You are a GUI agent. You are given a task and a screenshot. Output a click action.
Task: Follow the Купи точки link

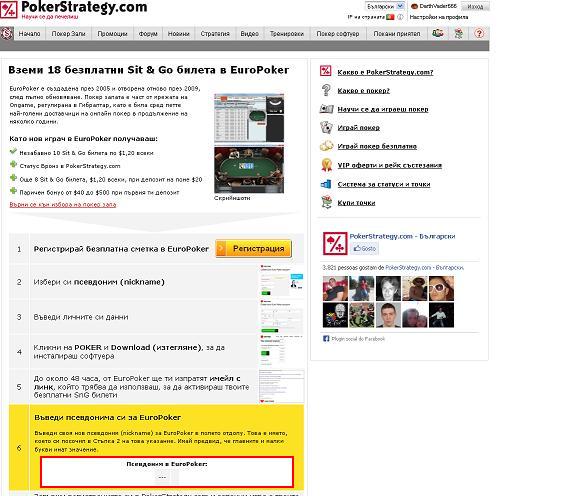click(x=356, y=203)
